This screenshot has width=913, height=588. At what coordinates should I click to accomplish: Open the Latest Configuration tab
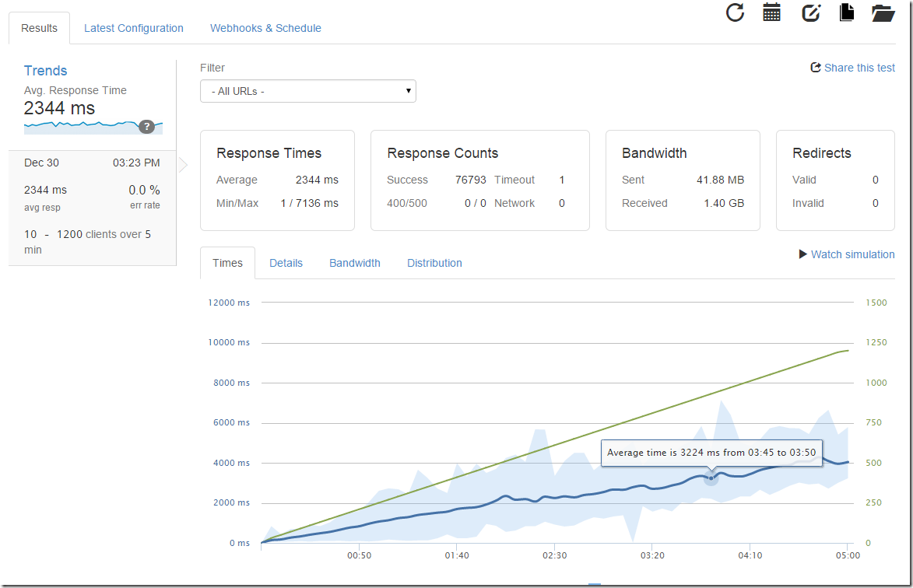tap(133, 28)
